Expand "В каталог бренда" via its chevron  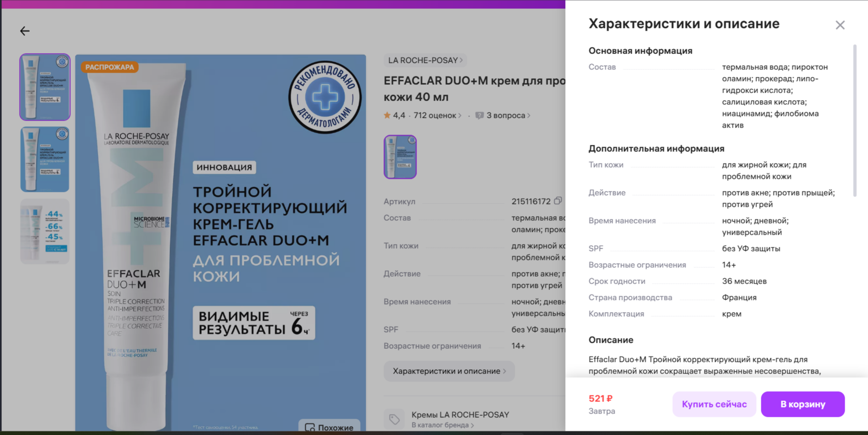pos(472,425)
